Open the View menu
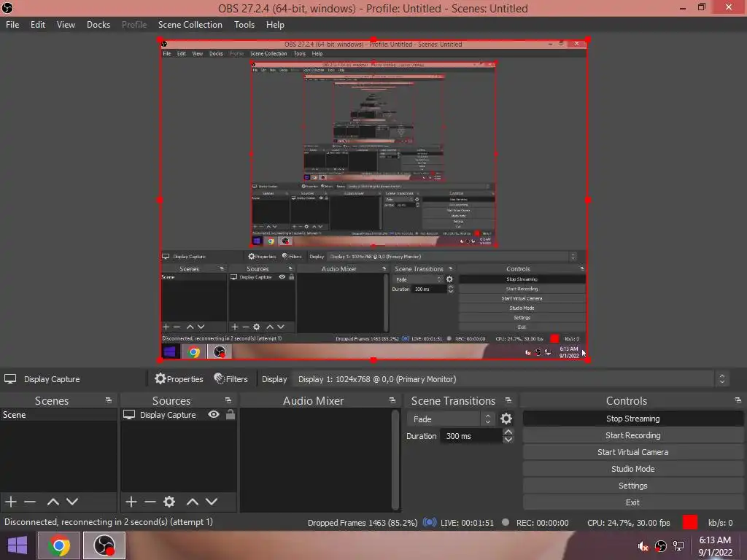 66,25
